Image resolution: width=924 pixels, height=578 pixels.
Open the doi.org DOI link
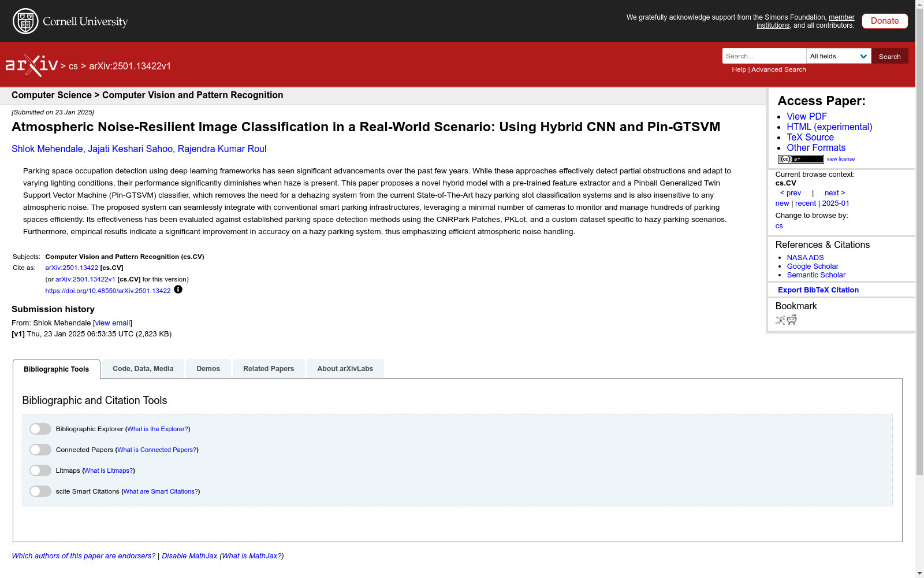[x=108, y=291]
